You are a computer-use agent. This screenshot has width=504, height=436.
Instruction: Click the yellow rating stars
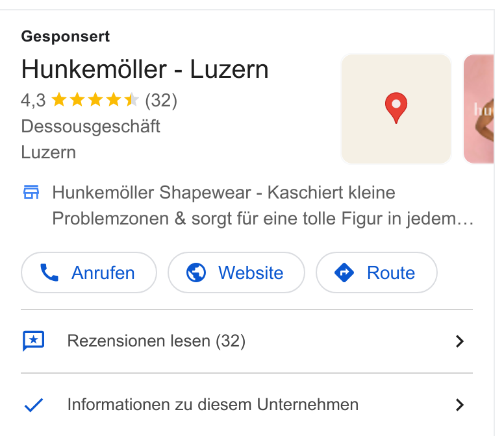point(95,99)
